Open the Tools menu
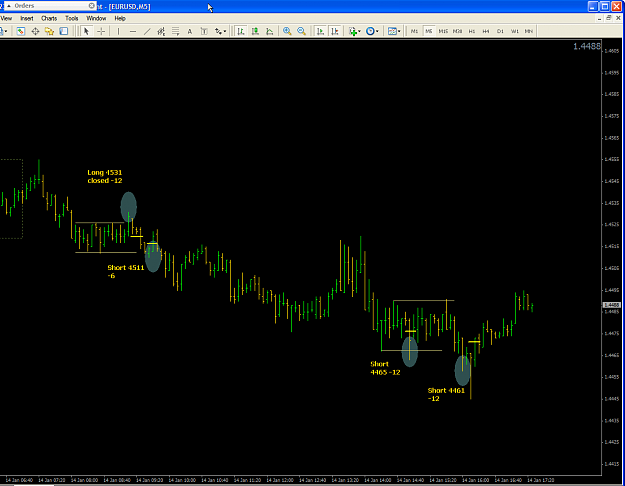Image resolution: width=625 pixels, height=486 pixels. tap(72, 18)
